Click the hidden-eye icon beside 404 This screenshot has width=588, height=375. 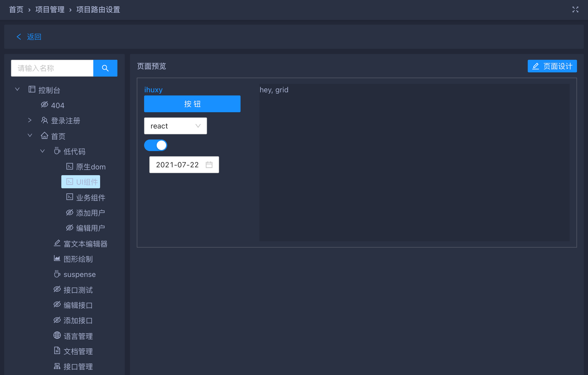(x=44, y=105)
